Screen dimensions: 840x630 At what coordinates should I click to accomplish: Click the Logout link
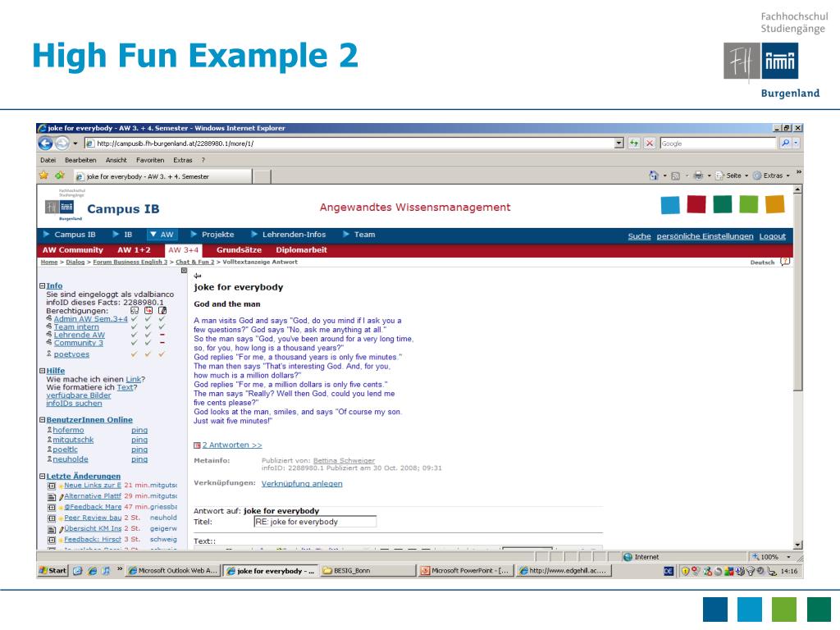773,236
